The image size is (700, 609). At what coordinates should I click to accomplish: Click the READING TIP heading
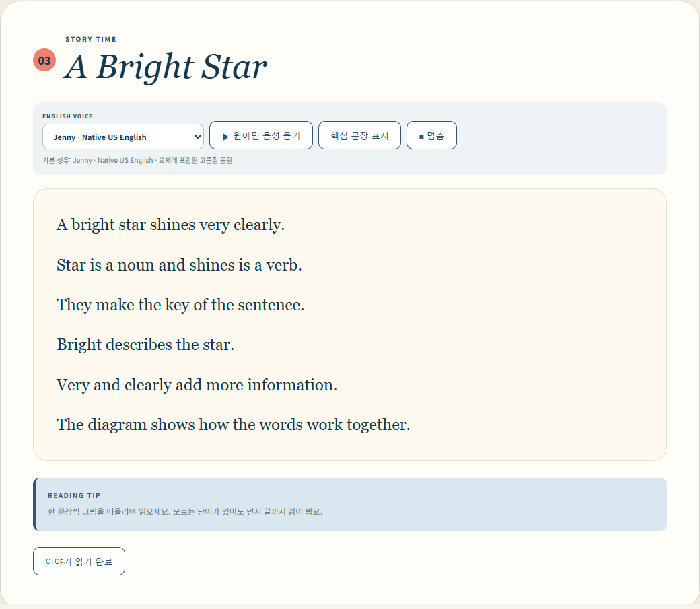point(74,495)
